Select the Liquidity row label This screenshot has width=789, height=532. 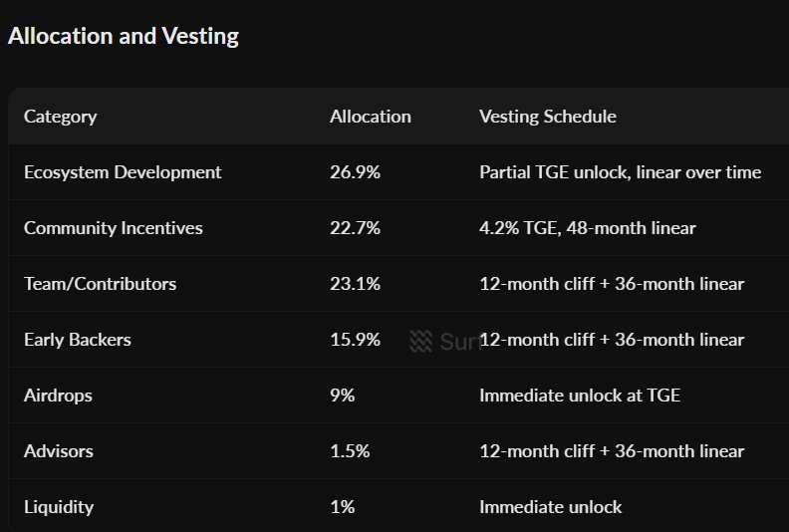tap(58, 507)
